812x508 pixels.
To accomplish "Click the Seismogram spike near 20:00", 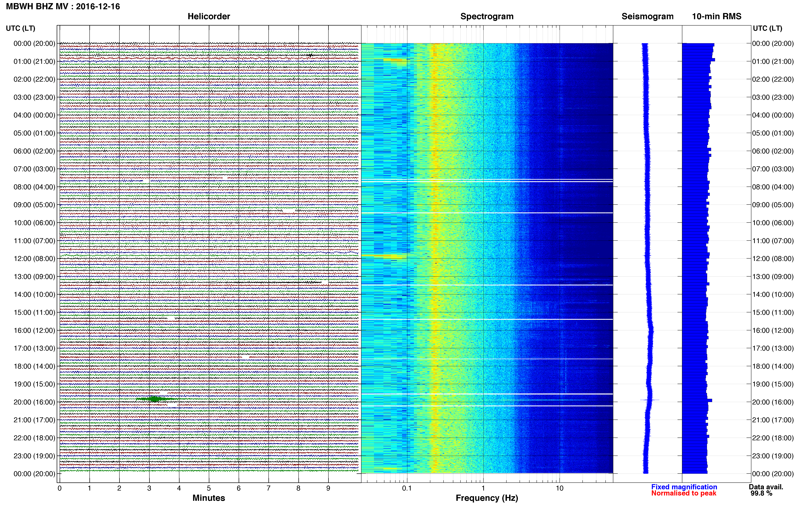I will [x=650, y=400].
